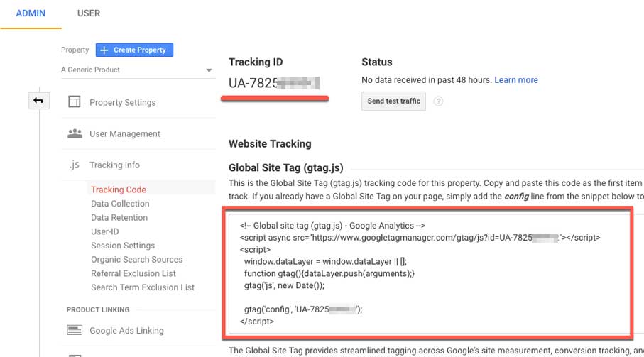Viewport: 644px width, 357px height.
Task: Open Data Collection settings
Action: pos(120,204)
